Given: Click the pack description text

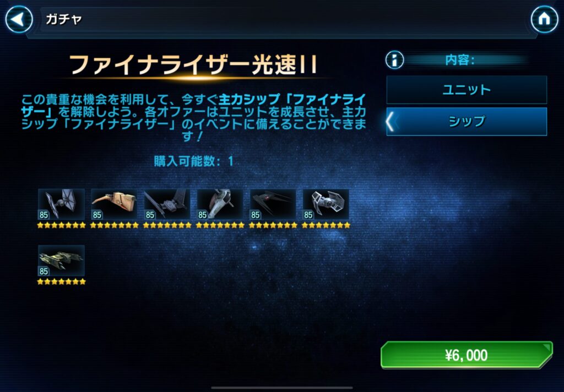Looking at the screenshot, I should point(193,117).
